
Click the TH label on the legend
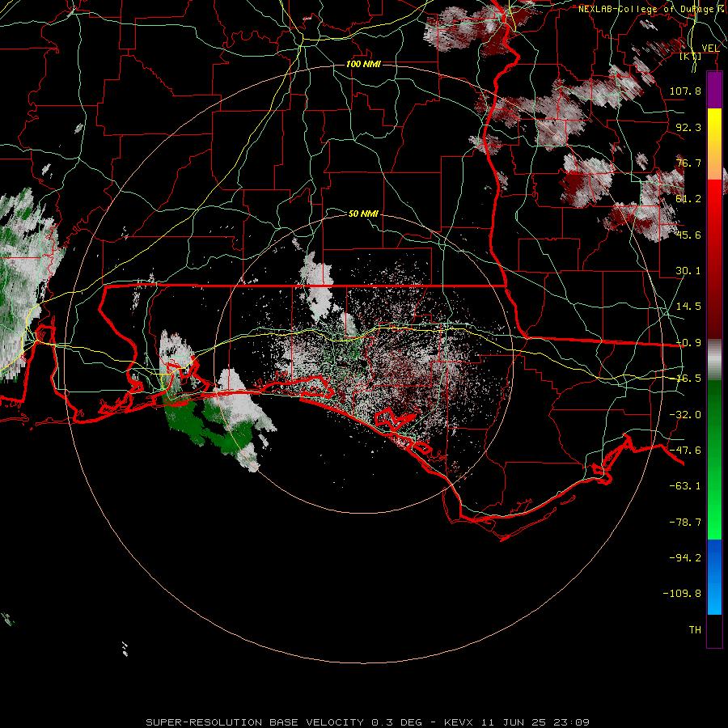[695, 630]
